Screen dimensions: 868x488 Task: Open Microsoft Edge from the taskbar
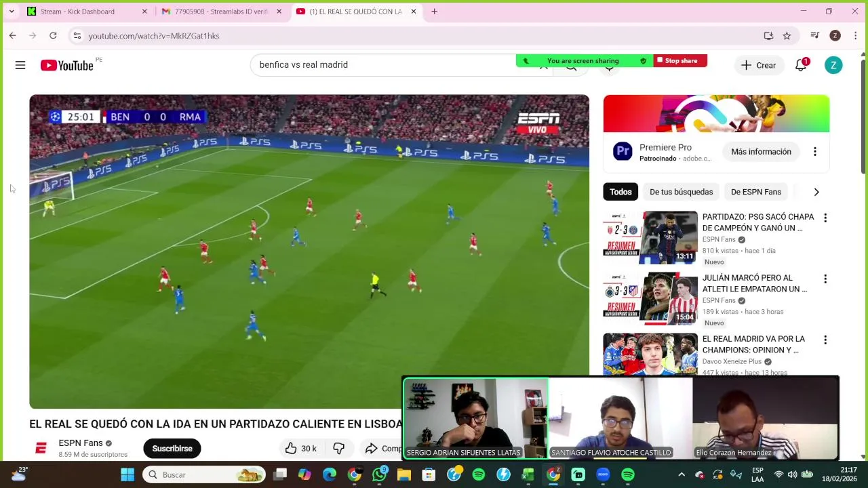coord(330,475)
